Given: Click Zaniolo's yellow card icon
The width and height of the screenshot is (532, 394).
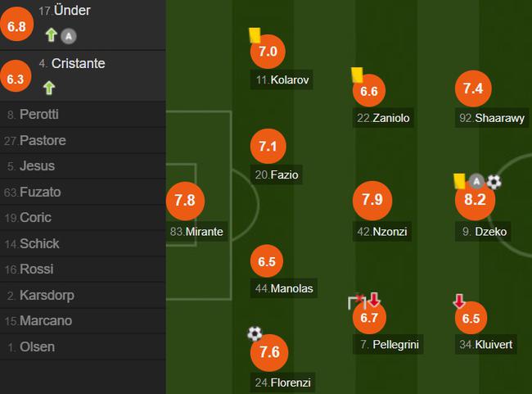Looking at the screenshot, I should (x=357, y=75).
